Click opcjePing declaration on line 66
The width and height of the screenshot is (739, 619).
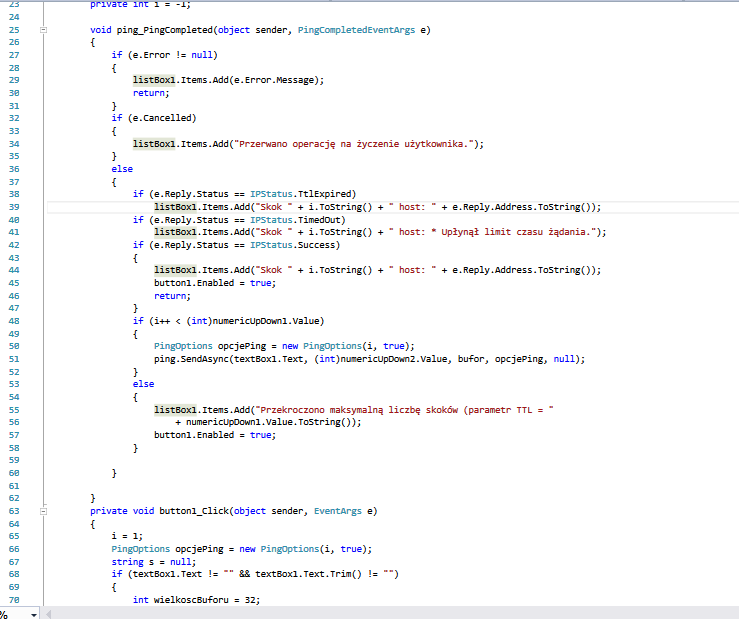pos(199,549)
